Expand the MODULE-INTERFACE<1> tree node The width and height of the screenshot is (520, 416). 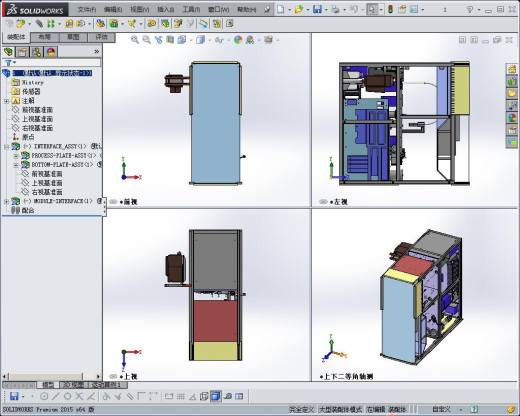[6, 201]
